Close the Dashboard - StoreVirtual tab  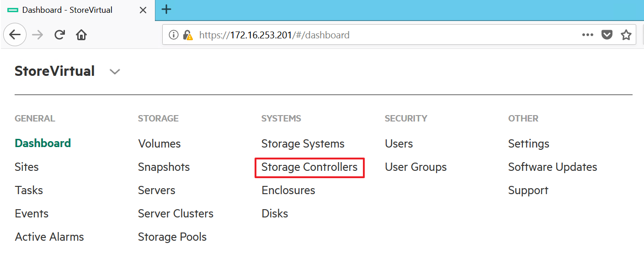point(143,10)
